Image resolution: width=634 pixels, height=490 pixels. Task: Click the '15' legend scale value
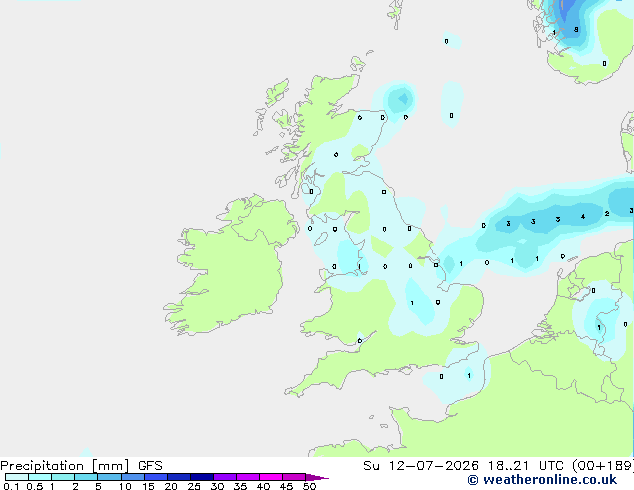[148, 486]
